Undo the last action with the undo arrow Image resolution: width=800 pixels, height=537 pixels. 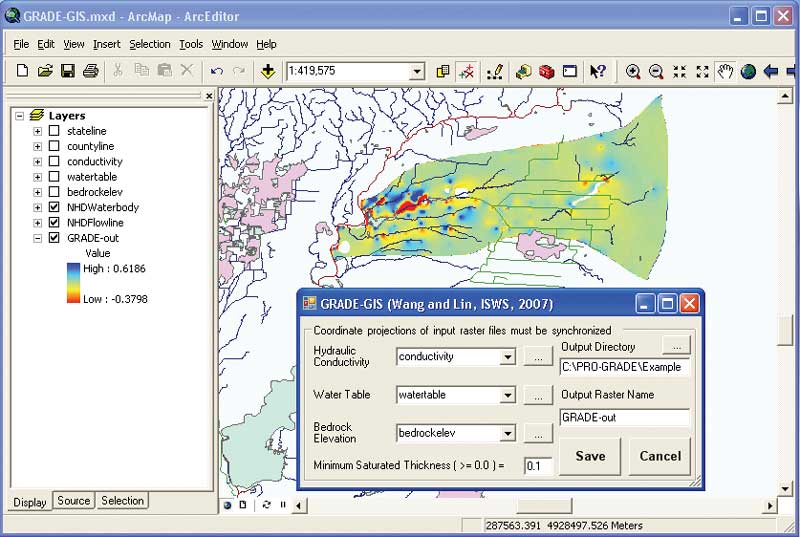(x=216, y=71)
